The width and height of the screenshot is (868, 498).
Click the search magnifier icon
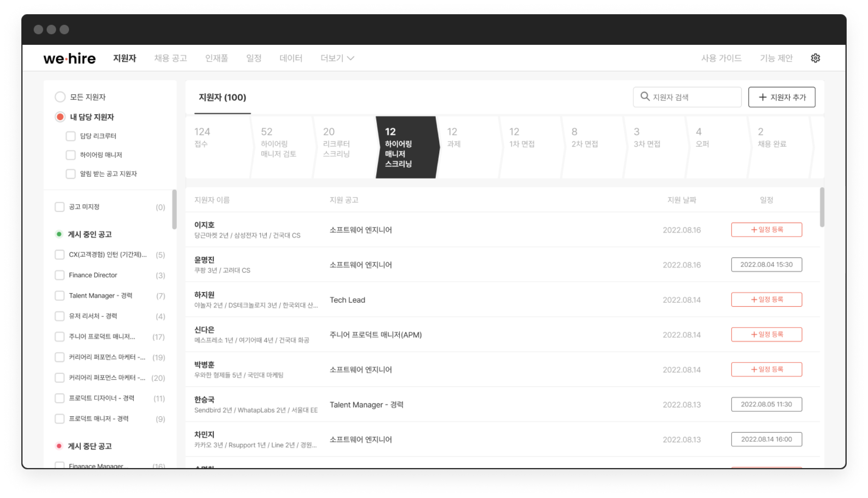(645, 96)
